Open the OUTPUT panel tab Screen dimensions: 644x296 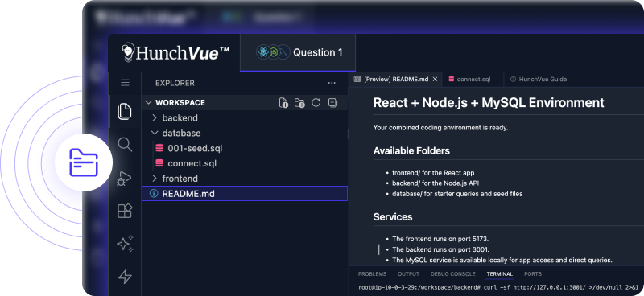408,273
